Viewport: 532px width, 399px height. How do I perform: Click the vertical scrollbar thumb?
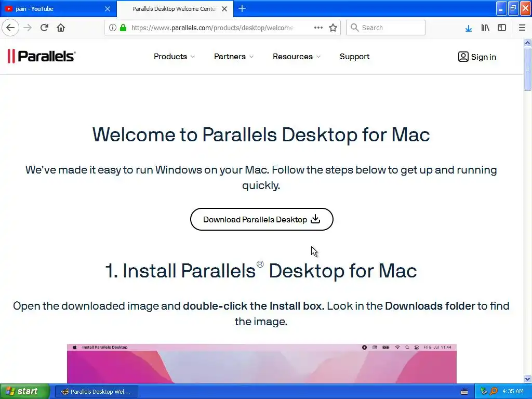(527, 69)
